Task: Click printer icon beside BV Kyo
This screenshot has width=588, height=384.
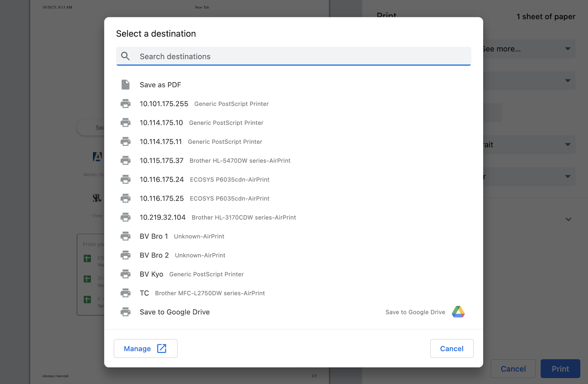Action: tap(125, 274)
